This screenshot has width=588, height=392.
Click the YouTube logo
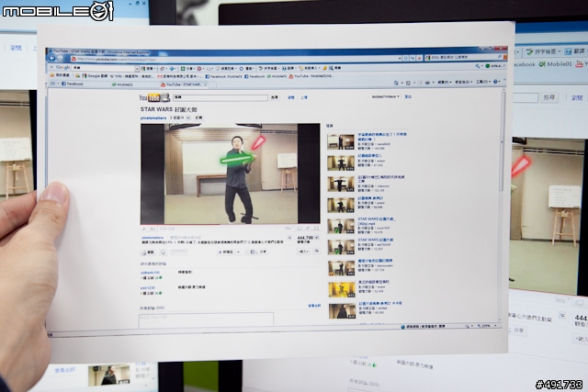[154, 98]
